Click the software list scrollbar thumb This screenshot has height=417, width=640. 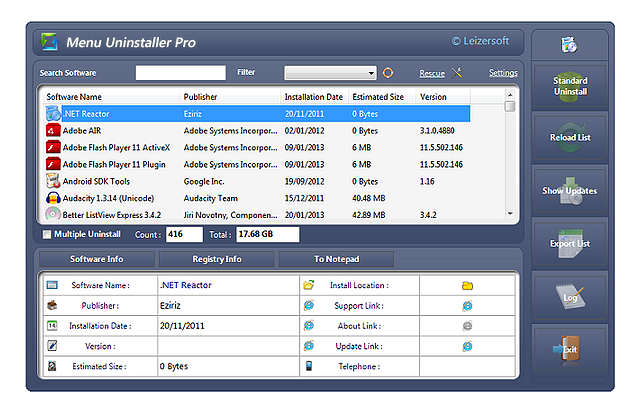point(509,106)
